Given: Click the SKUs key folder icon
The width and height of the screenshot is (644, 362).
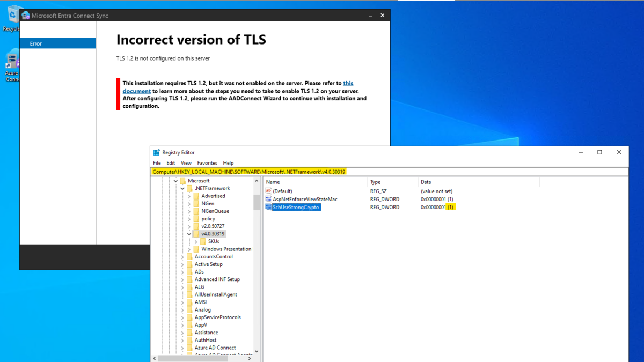Looking at the screenshot, I should [x=203, y=241].
